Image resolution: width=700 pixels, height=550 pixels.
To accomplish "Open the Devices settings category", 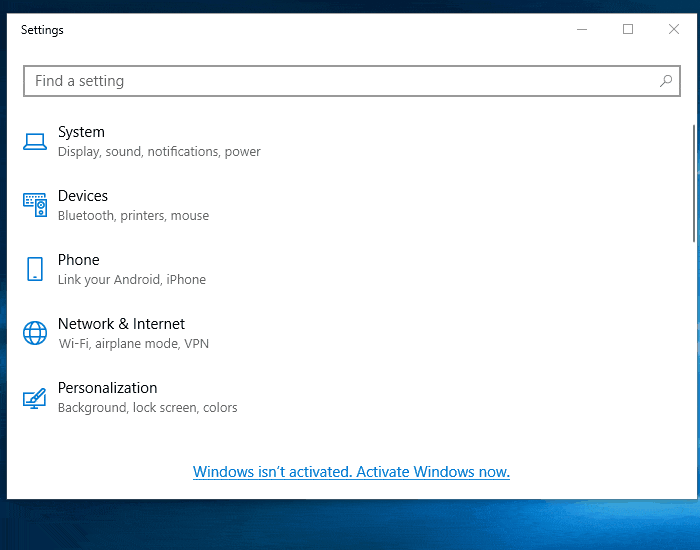I will click(83, 196).
